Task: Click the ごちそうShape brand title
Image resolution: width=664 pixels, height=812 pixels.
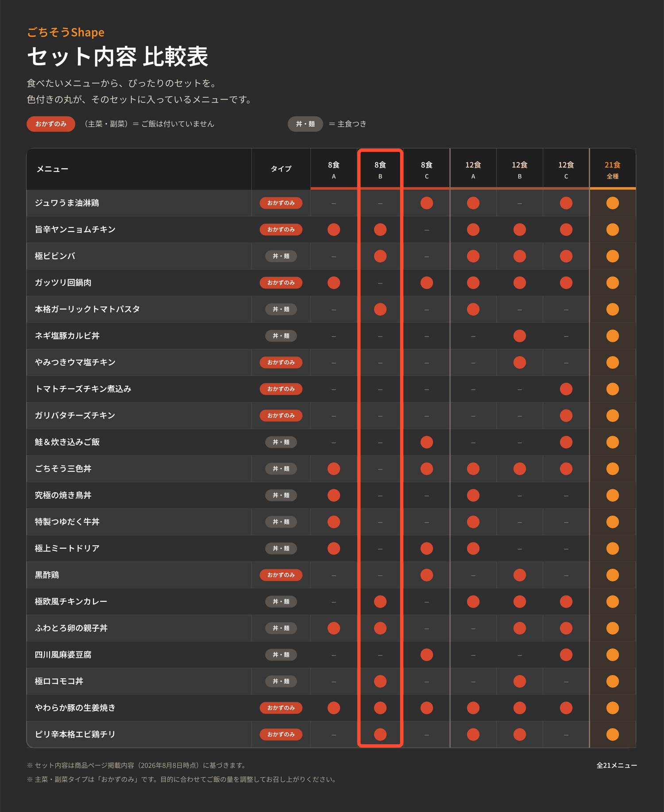Action: 66,32
